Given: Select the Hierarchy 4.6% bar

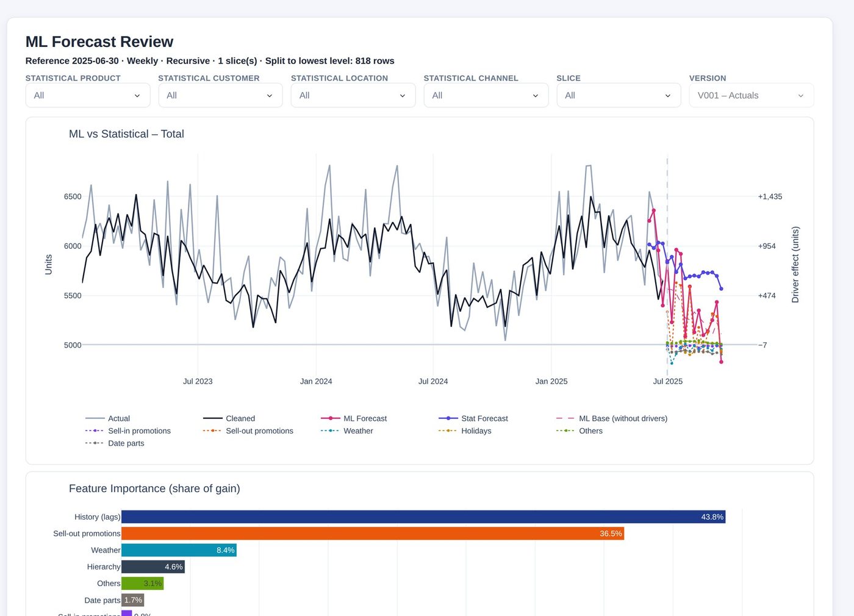Looking at the screenshot, I should click(153, 567).
